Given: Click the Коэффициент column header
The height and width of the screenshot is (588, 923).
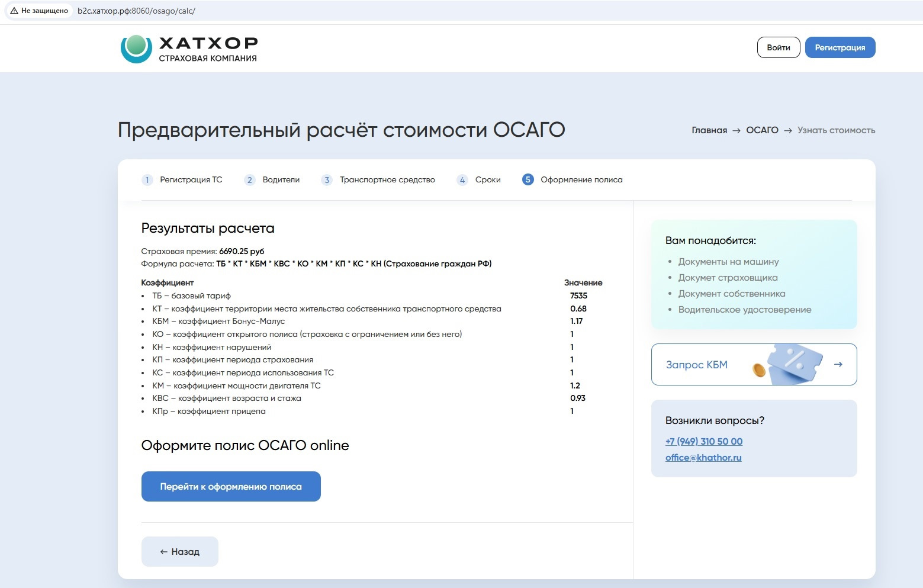Looking at the screenshot, I should pyautogui.click(x=168, y=283).
